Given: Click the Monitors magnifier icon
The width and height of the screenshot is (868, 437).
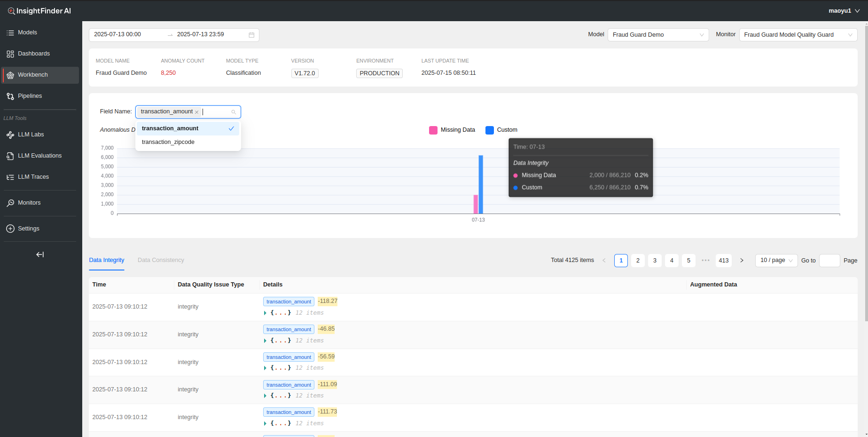Looking at the screenshot, I should coord(10,203).
